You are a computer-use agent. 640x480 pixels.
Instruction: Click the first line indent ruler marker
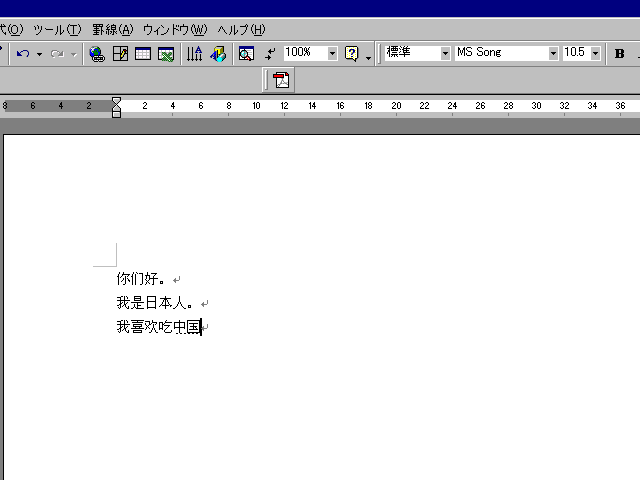116,101
